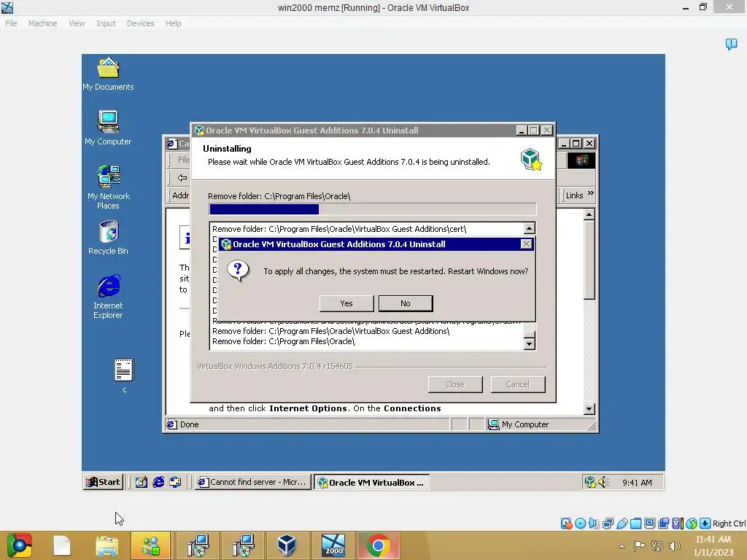Click greyed Close button in uninstaller
747x560 pixels.
pos(455,384)
